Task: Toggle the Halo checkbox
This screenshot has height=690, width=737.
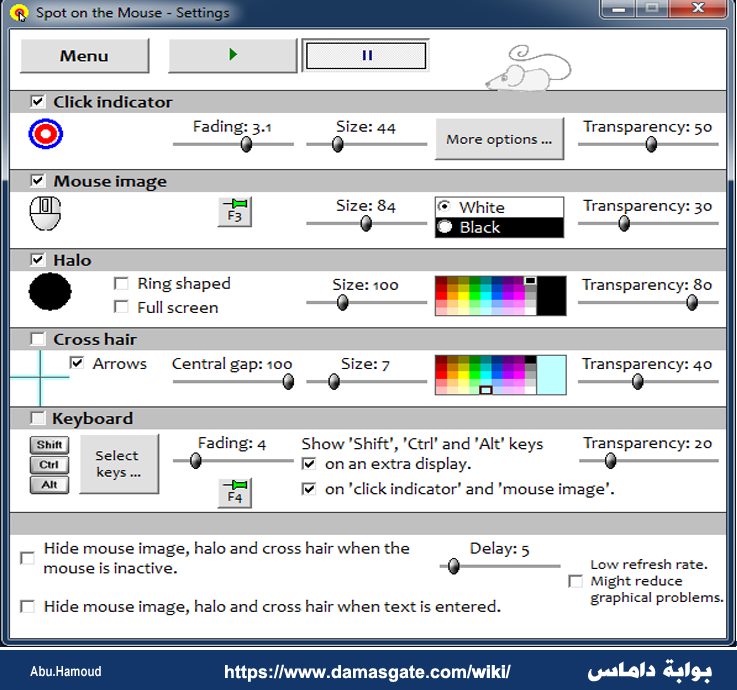Action: click(x=38, y=260)
